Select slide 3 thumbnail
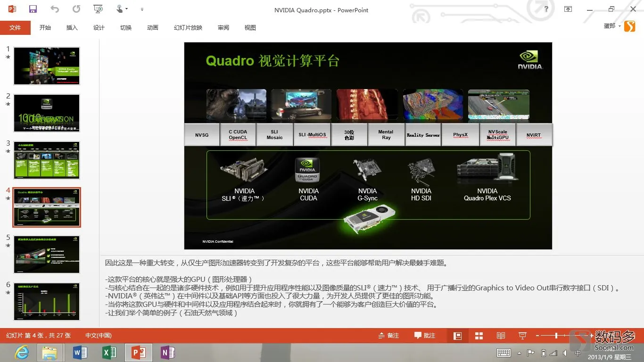 (x=47, y=160)
